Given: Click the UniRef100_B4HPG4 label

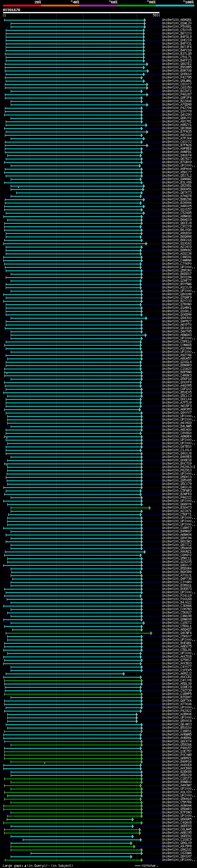Looking at the screenshot, I should (176, 761).
